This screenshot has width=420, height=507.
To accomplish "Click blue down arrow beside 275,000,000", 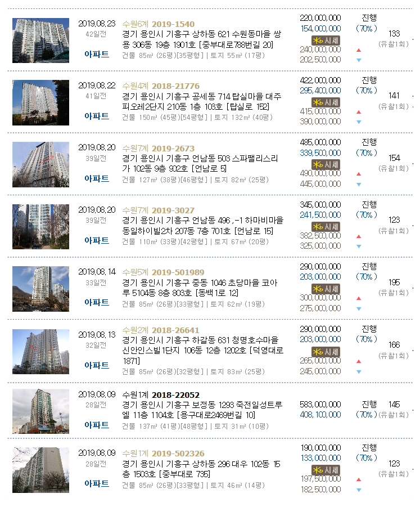I will tap(359, 309).
